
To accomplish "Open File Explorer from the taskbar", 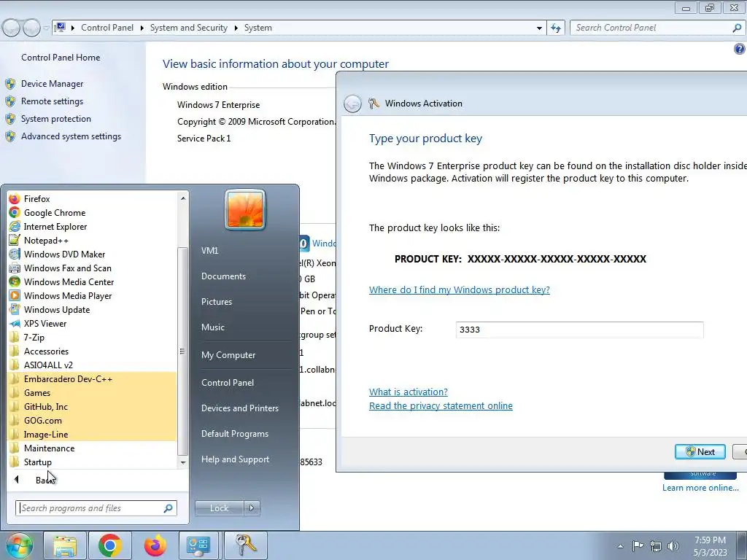I will (x=65, y=545).
